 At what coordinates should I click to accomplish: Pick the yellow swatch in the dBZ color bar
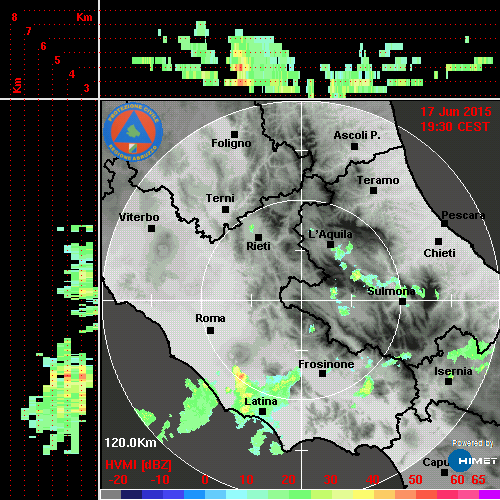(x=363, y=495)
